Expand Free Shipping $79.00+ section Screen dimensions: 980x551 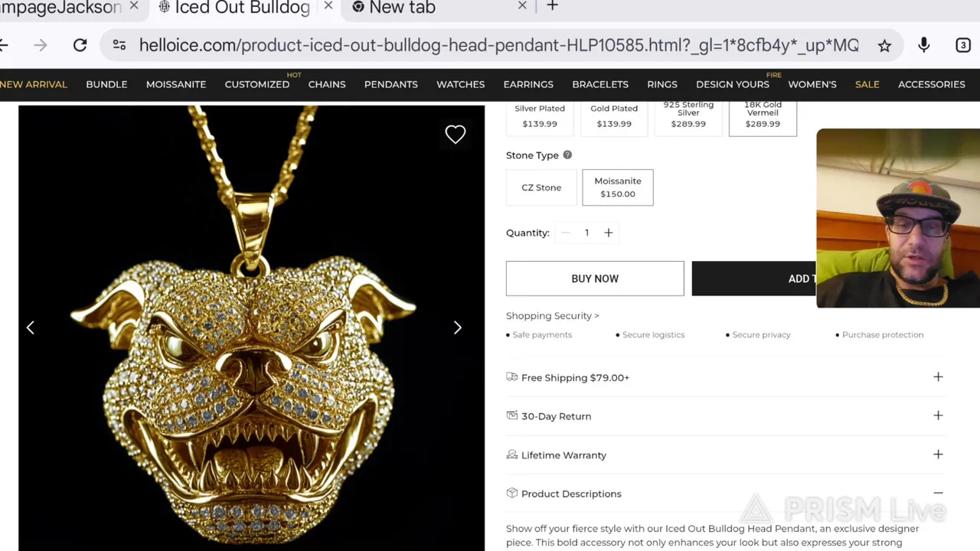726,377
